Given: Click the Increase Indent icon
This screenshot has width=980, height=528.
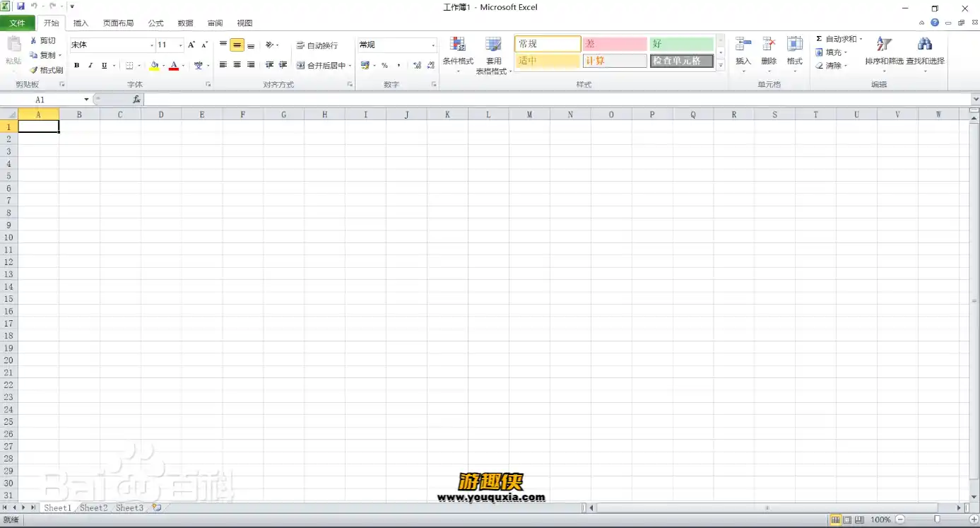Looking at the screenshot, I should (283, 65).
